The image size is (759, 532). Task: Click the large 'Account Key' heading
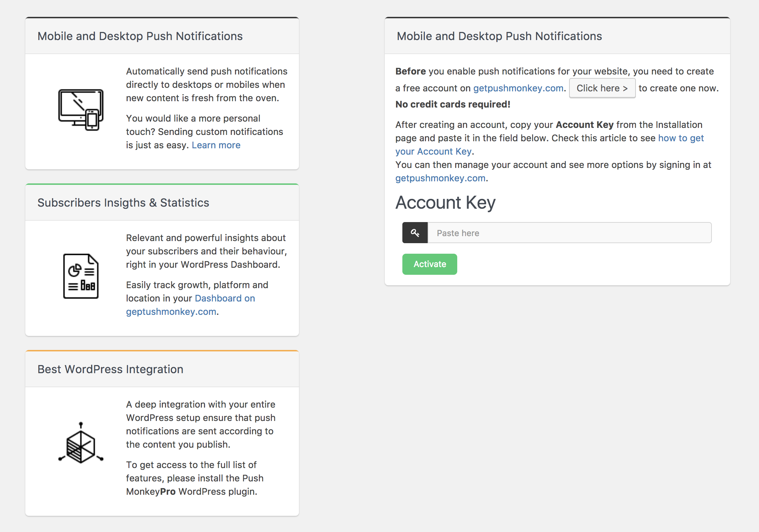coord(445,203)
